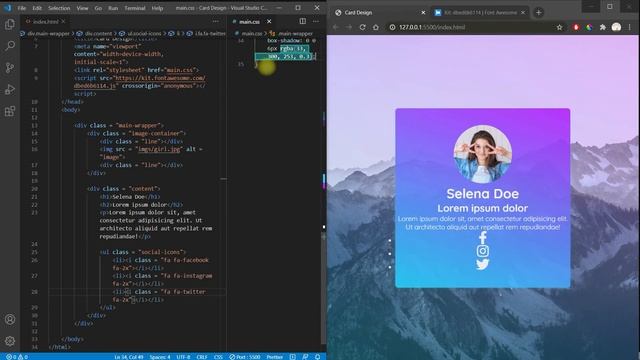Open more actions for the index.html editor group
640x360 pixels.
[x=216, y=21]
